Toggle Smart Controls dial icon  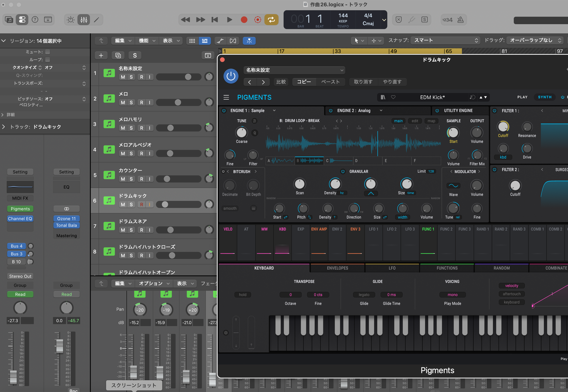pos(70,20)
